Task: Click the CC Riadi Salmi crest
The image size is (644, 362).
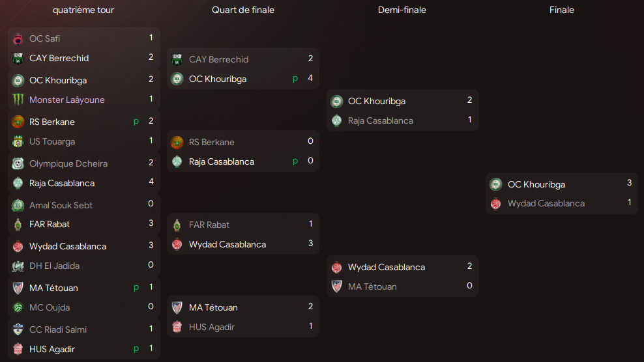Action: 18,329
